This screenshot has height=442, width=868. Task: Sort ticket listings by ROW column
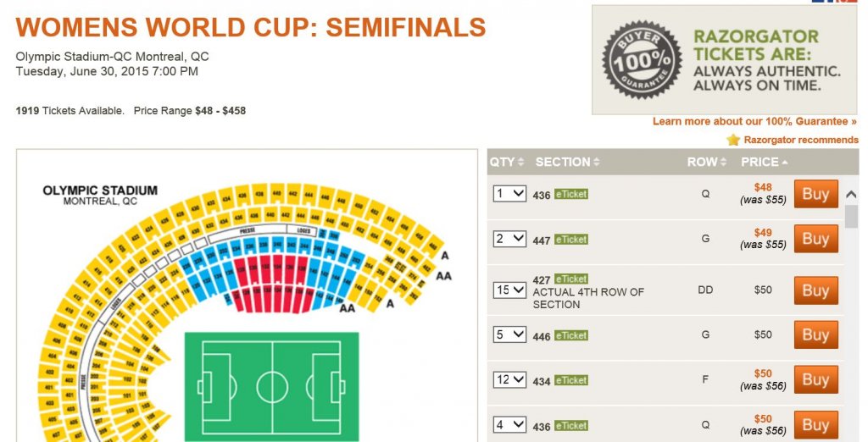pos(706,162)
